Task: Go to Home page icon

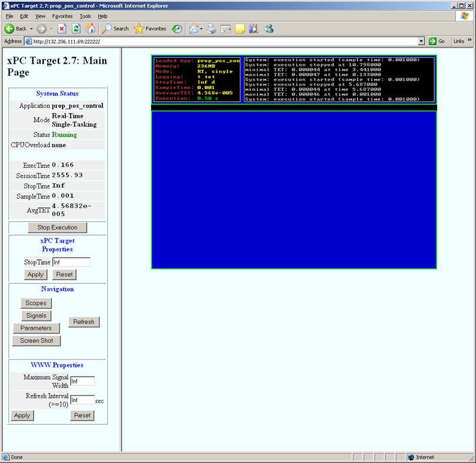Action: [x=90, y=29]
